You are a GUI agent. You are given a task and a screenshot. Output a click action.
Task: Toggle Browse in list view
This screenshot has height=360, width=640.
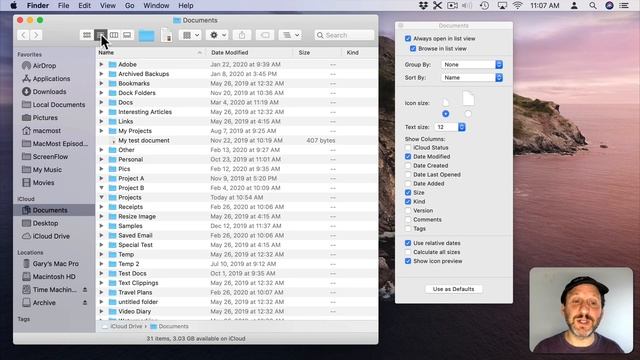(x=413, y=49)
